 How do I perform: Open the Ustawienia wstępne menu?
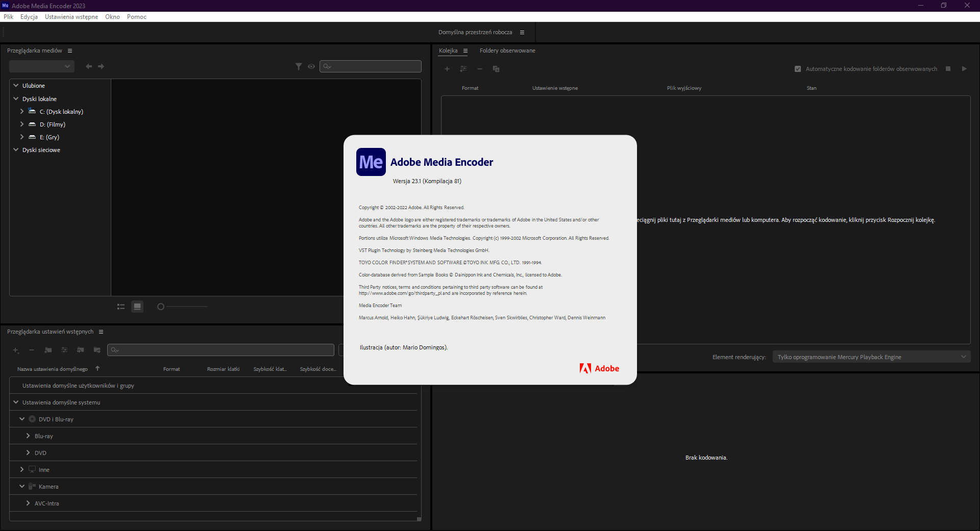[71, 17]
